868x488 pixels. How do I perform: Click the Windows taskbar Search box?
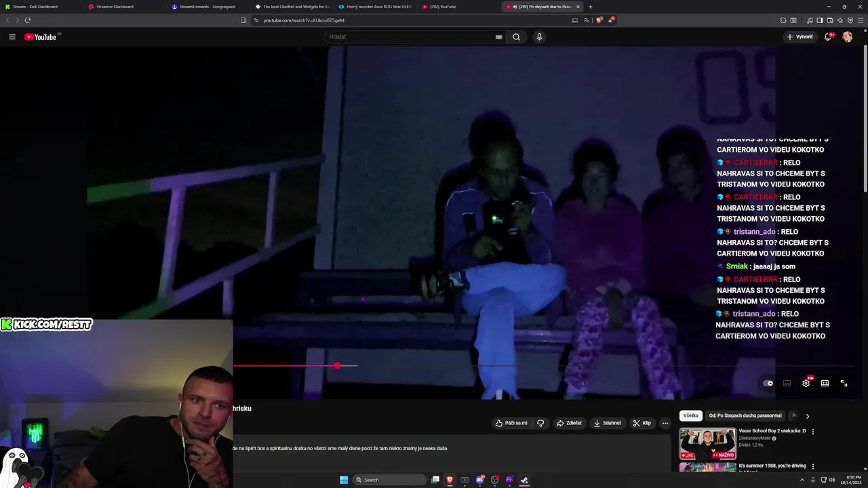pyautogui.click(x=390, y=480)
